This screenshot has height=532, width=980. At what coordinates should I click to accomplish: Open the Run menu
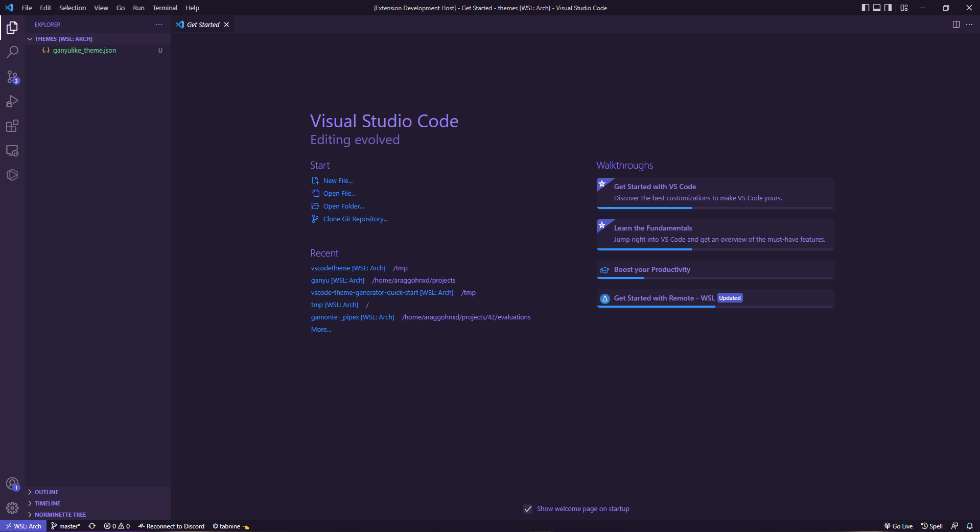tap(138, 8)
